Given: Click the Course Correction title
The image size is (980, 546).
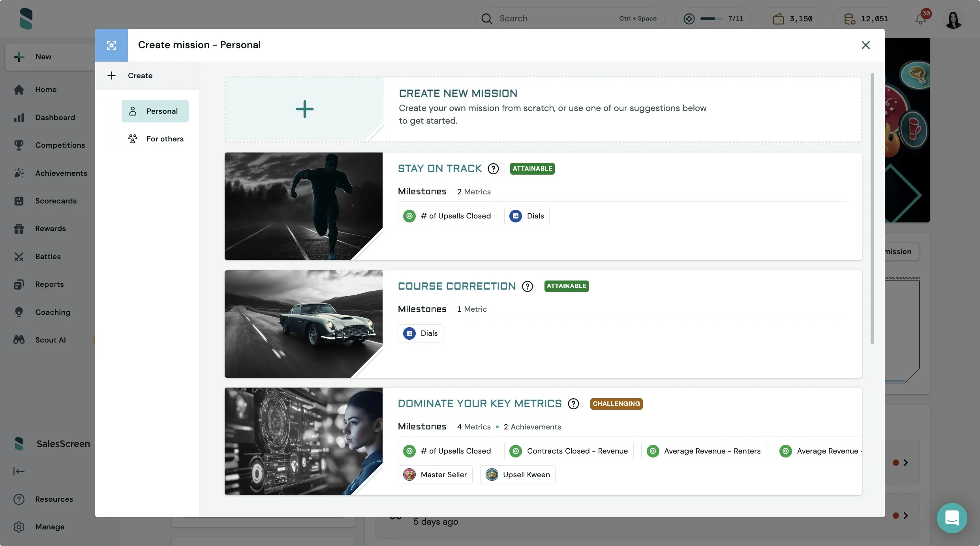Looking at the screenshot, I should pyautogui.click(x=457, y=286).
